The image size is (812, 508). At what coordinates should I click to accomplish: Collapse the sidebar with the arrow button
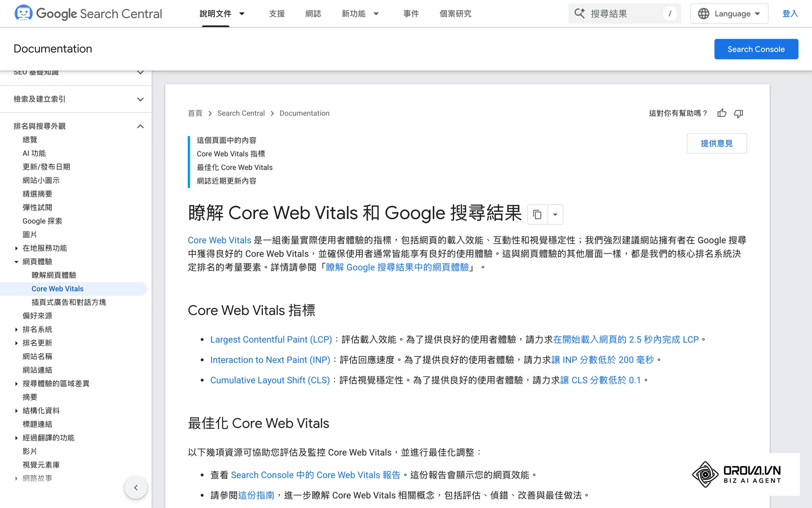[136, 488]
